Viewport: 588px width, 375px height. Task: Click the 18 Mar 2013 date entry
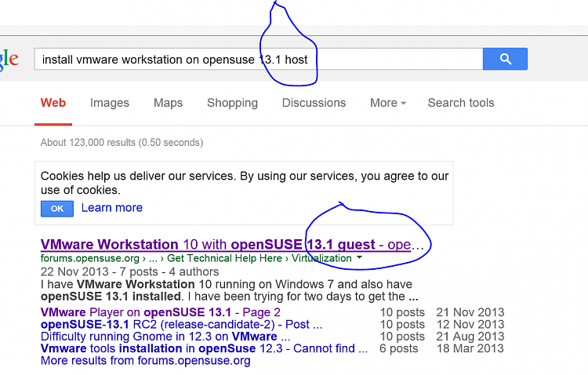(470, 348)
